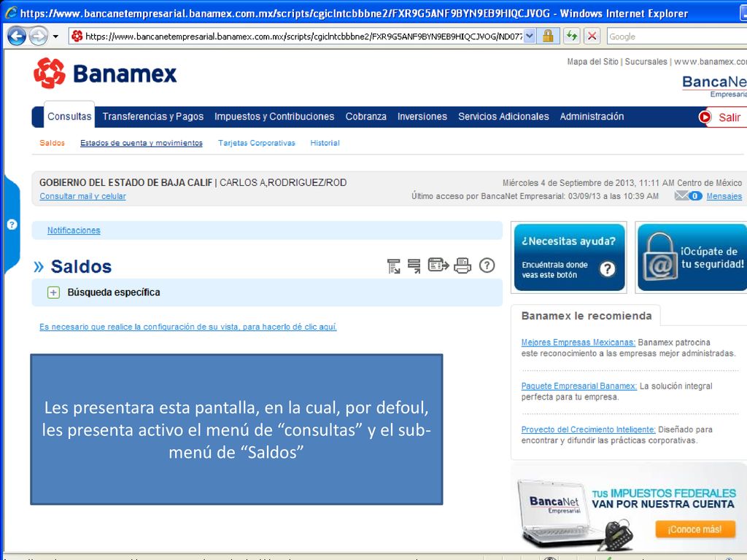Screen dimensions: 747x560
Task: Click the printer icon in Saldos header
Action: coord(462,265)
